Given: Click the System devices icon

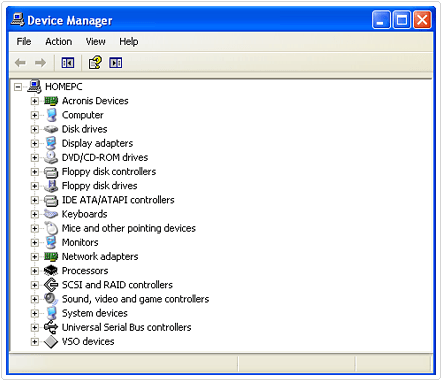Looking at the screenshot, I should coord(51,313).
